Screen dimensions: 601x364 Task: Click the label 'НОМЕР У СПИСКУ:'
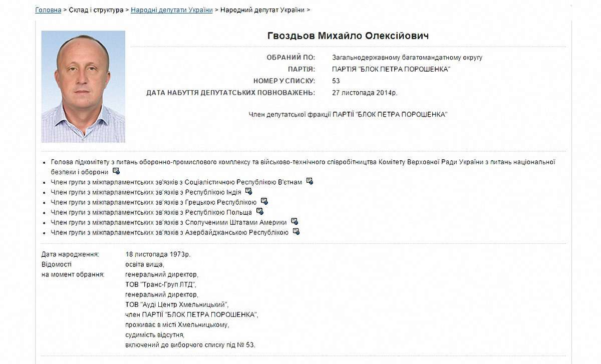284,81
